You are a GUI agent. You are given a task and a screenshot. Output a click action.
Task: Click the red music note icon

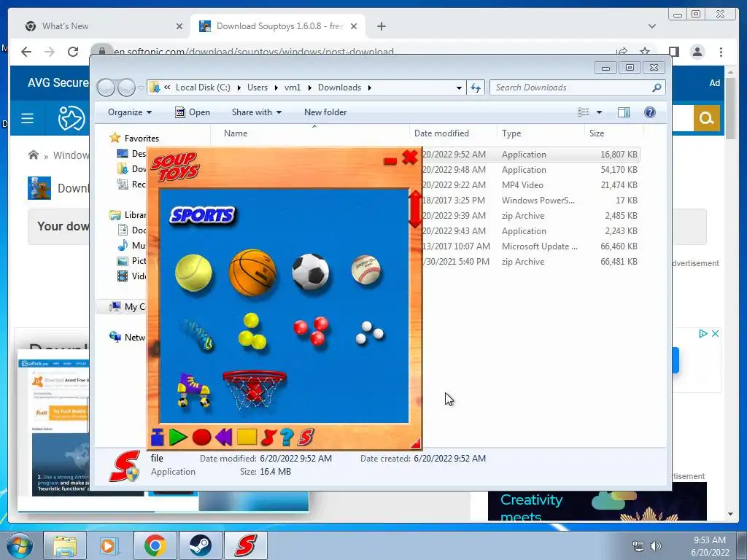[x=268, y=437]
